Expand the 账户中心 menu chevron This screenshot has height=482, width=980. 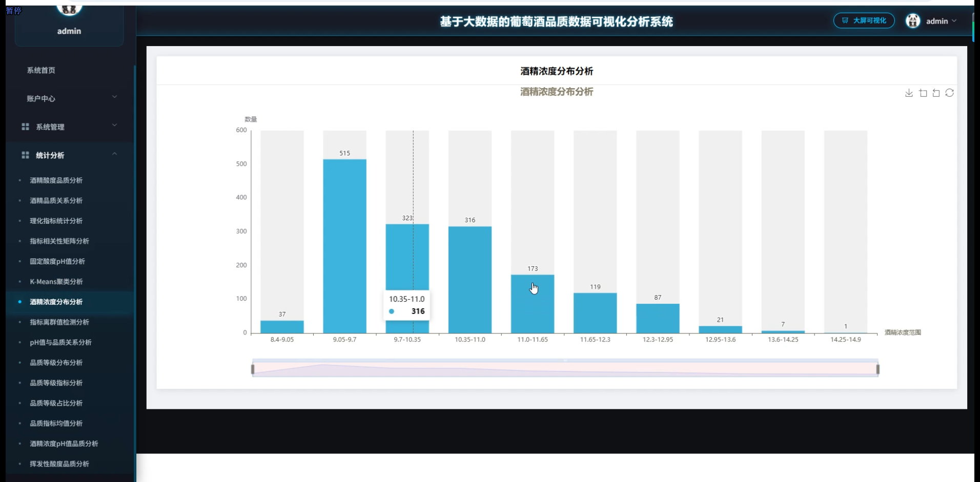click(115, 96)
